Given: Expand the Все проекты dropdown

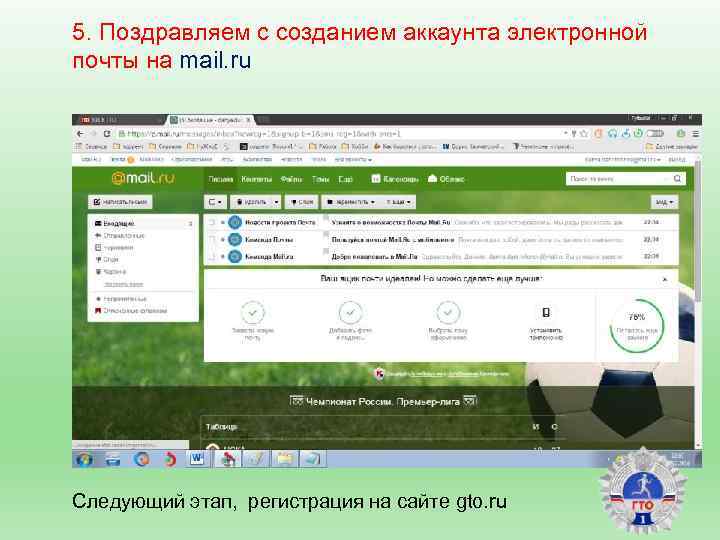Looking at the screenshot, I should [x=353, y=159].
